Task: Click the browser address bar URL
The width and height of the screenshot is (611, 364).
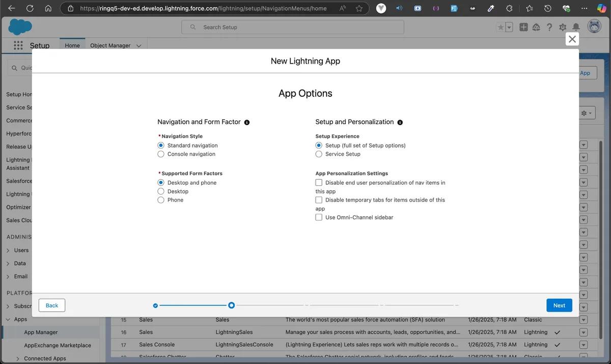Action: (203, 8)
